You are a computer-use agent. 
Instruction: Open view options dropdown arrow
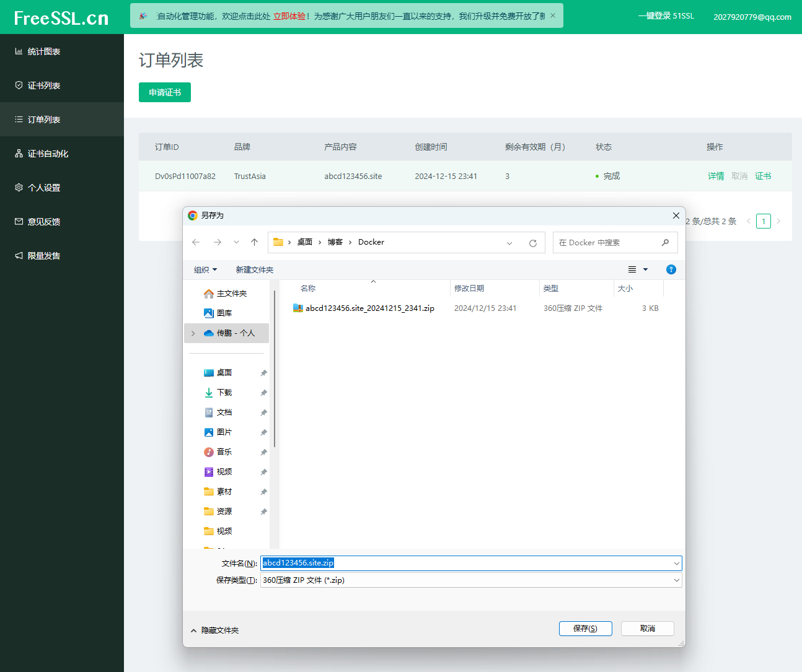[x=645, y=269]
